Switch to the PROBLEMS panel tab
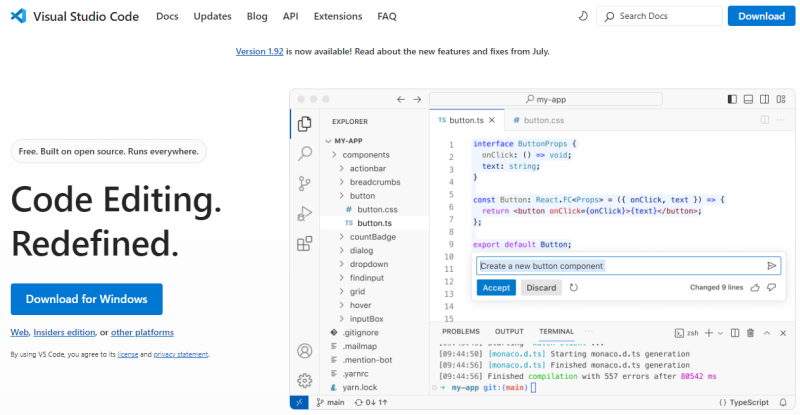 [461, 332]
